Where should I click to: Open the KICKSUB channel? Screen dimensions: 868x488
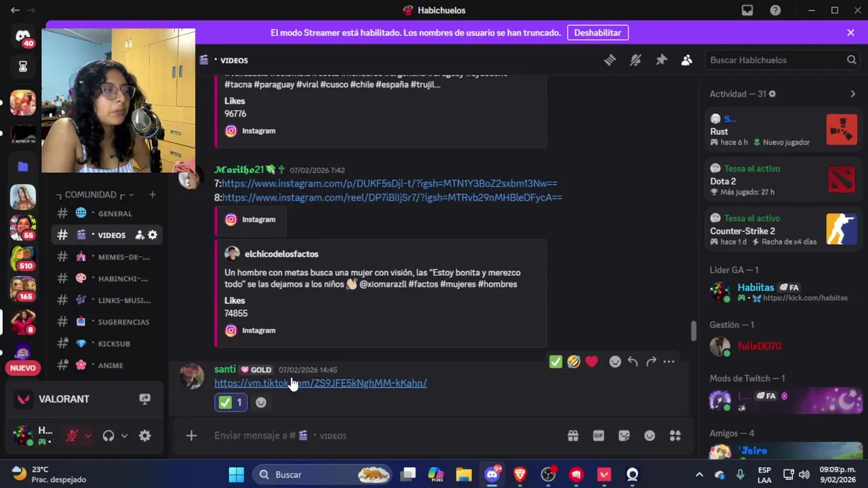point(107,344)
